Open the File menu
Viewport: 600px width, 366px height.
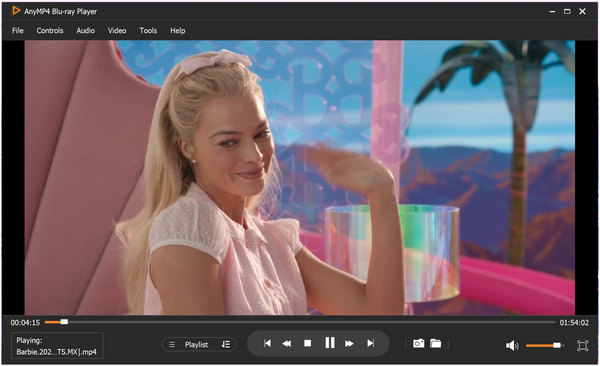(x=18, y=31)
